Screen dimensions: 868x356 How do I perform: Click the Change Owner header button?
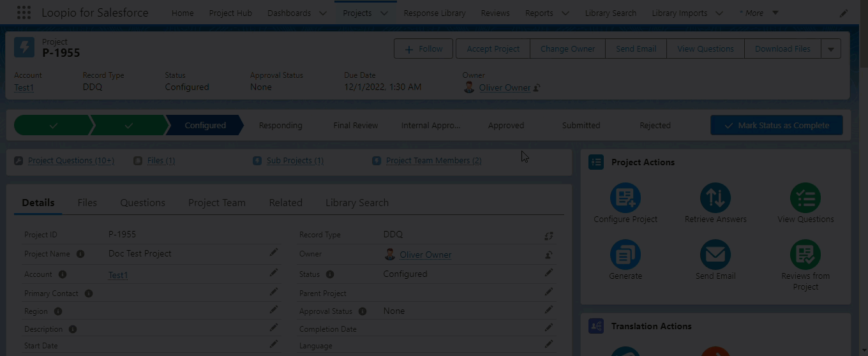[567, 48]
